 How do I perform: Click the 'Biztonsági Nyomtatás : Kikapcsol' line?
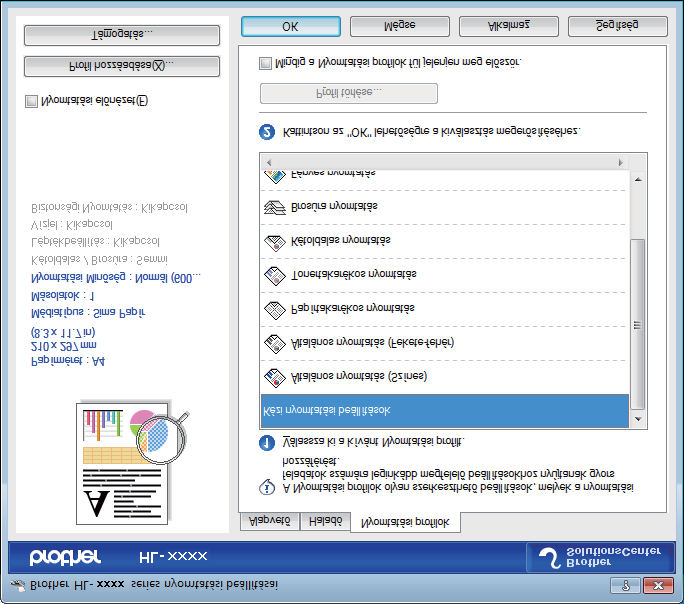[x=109, y=207]
